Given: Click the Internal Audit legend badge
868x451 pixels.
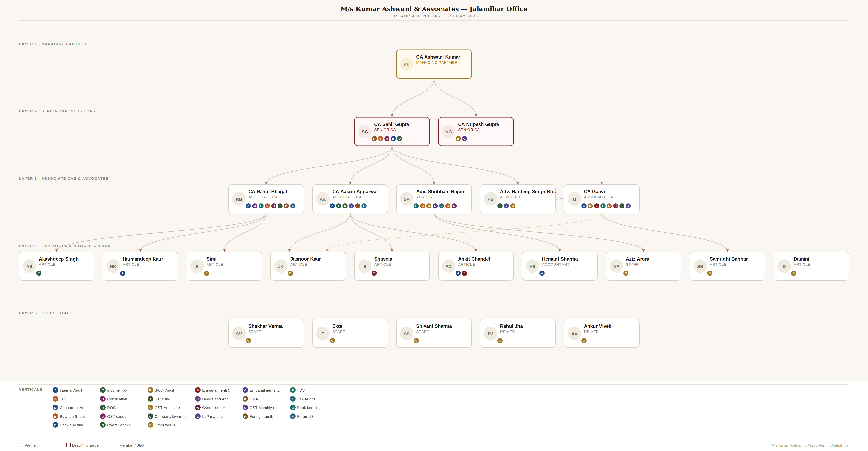Looking at the screenshot, I should 55,390.
